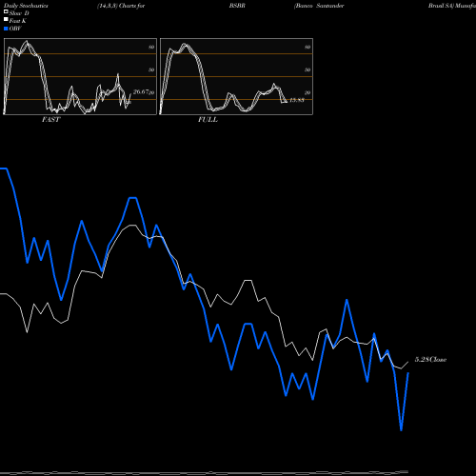Image resolution: width=476 pixels, height=476 pixels.
Task: Click the 15.93 value in the FULL chart
Action: click(297, 100)
